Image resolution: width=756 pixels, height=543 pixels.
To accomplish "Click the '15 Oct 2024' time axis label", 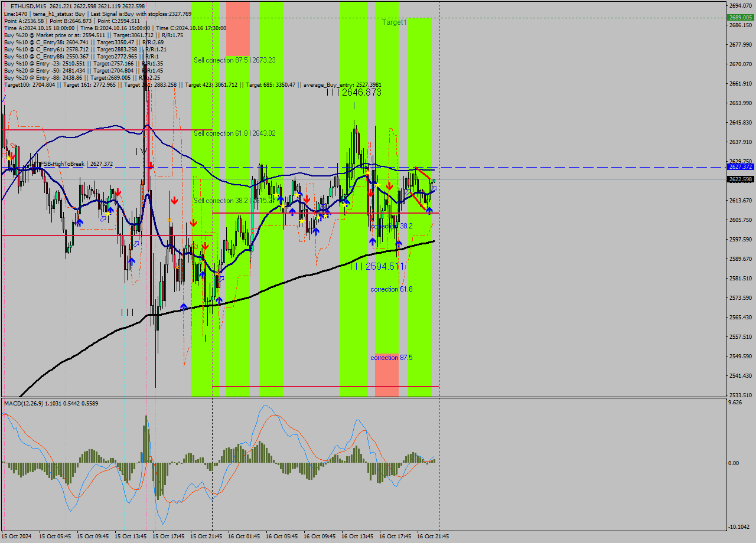I will [x=16, y=537].
